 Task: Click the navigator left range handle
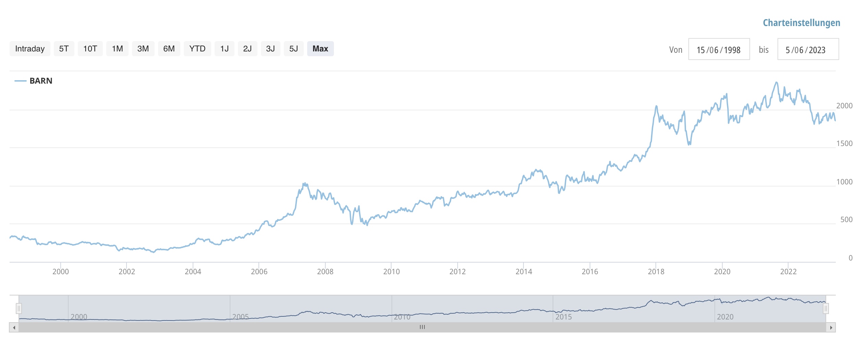19,308
